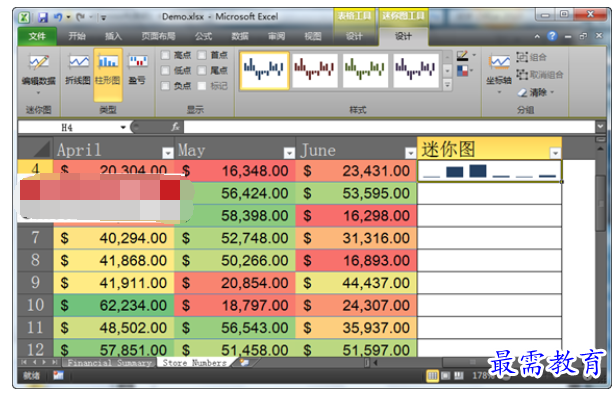612x394 pixels.
Task: Switch to Page Break Preview in status bar
Action: [x=459, y=376]
